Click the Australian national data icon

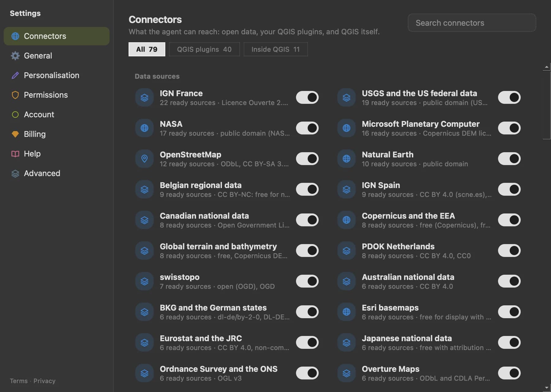point(347,281)
